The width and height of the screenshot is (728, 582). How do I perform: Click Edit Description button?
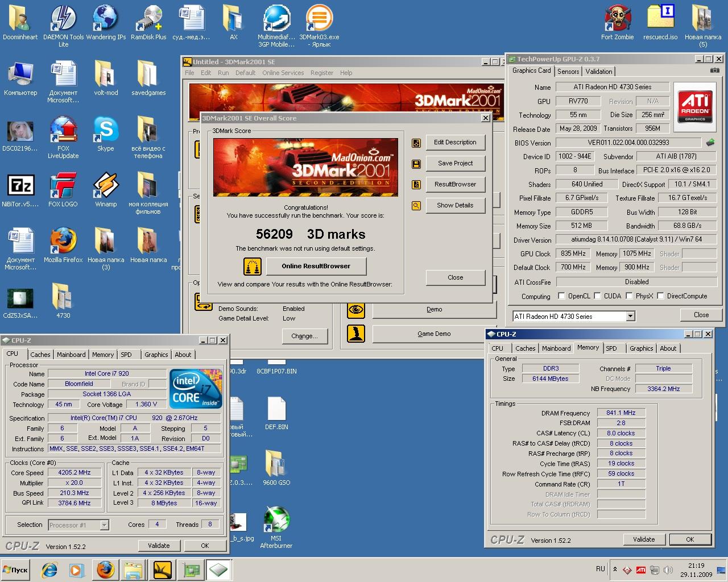pos(455,142)
